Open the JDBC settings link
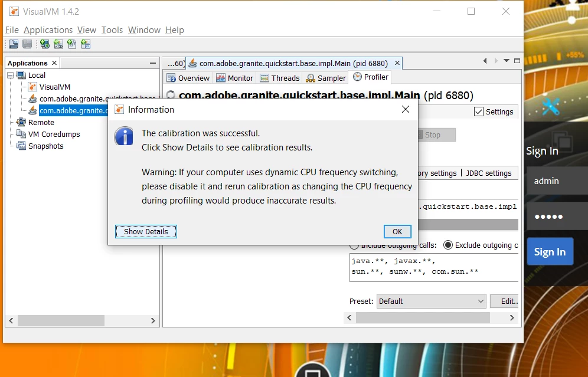 coord(489,173)
